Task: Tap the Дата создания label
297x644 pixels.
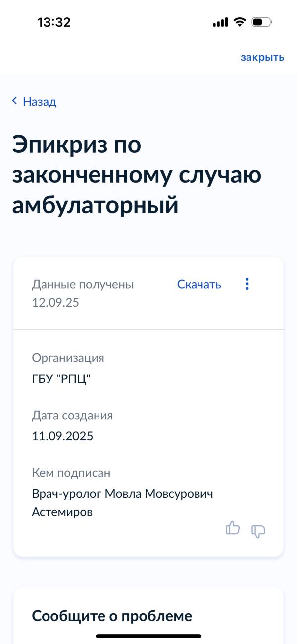Action: pyautogui.click(x=72, y=415)
